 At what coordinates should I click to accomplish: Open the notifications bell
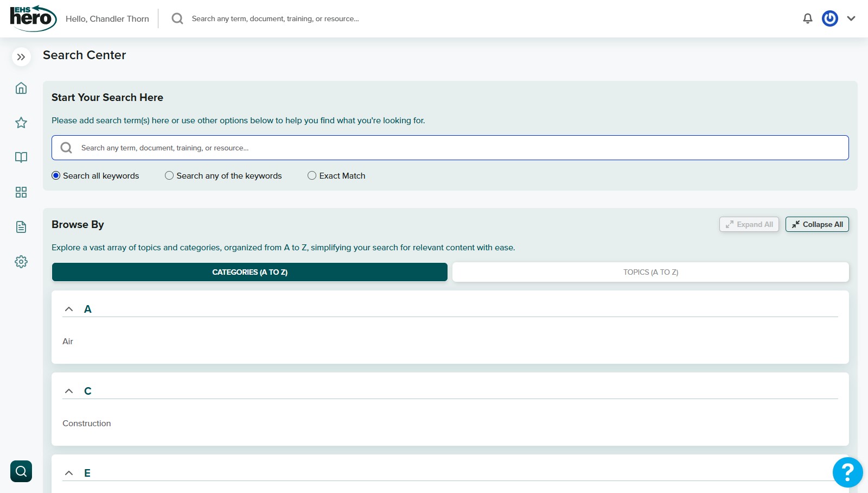tap(807, 18)
